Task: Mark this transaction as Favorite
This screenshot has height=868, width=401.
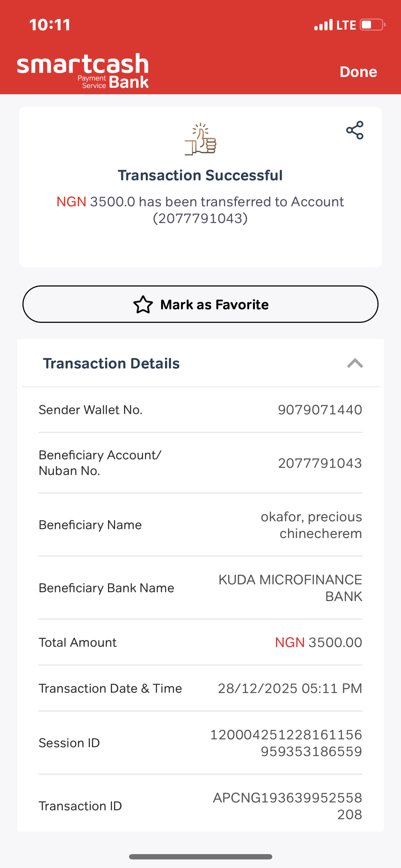Action: (200, 304)
